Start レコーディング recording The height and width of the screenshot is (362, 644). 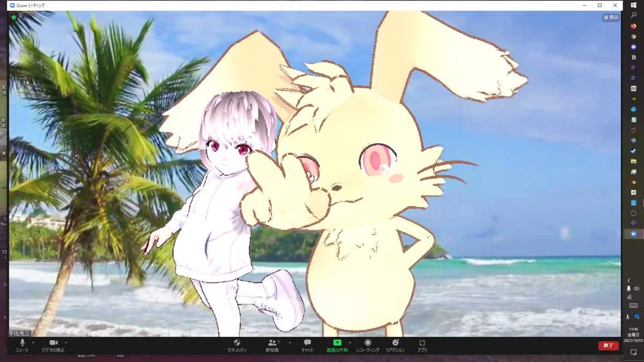coord(368,345)
